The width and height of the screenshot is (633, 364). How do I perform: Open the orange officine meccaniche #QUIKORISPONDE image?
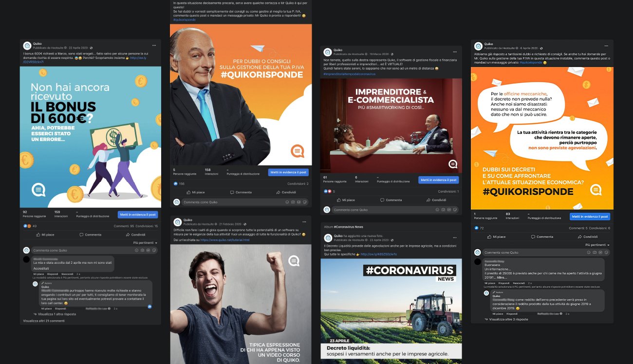point(542,138)
